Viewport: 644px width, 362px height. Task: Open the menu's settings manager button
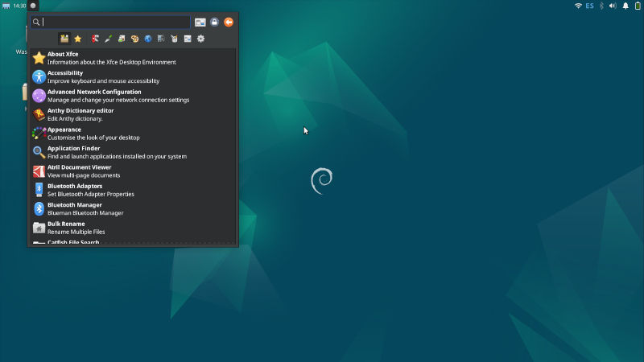pyautogui.click(x=200, y=23)
